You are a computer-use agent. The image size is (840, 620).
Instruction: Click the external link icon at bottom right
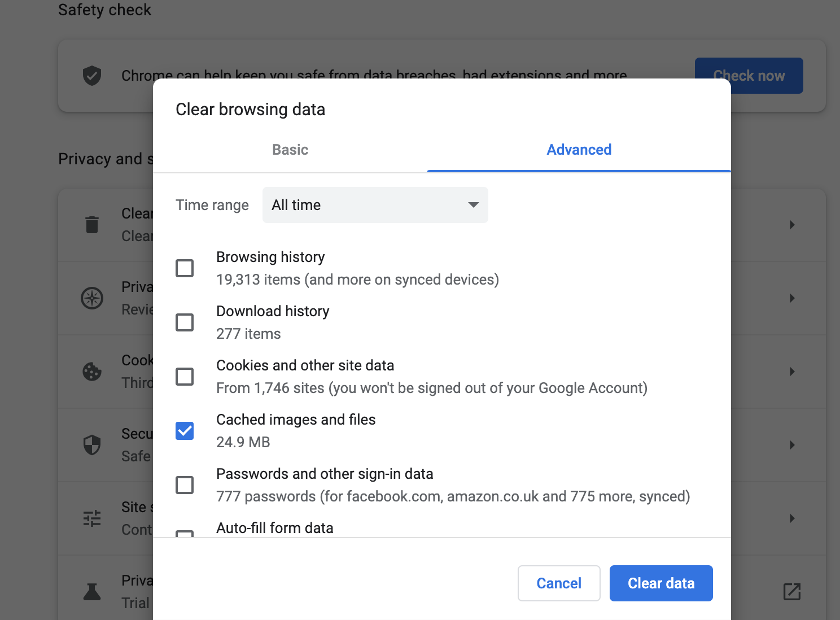coord(792,592)
